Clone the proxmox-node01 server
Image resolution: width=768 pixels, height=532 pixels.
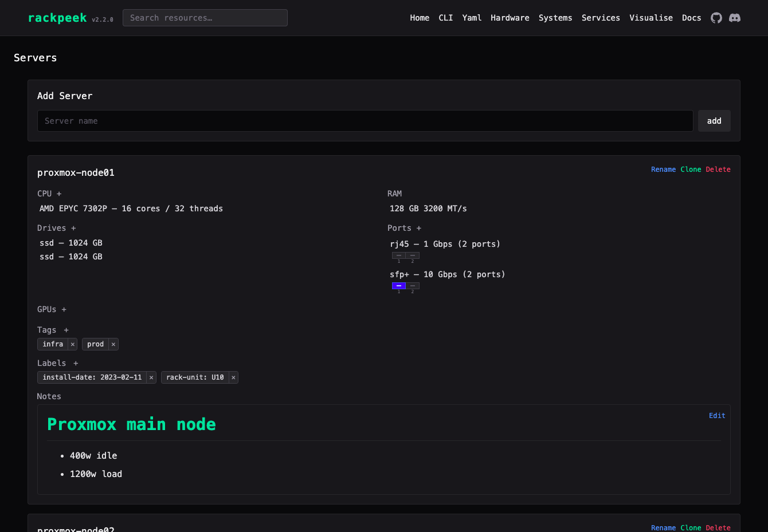pos(691,170)
